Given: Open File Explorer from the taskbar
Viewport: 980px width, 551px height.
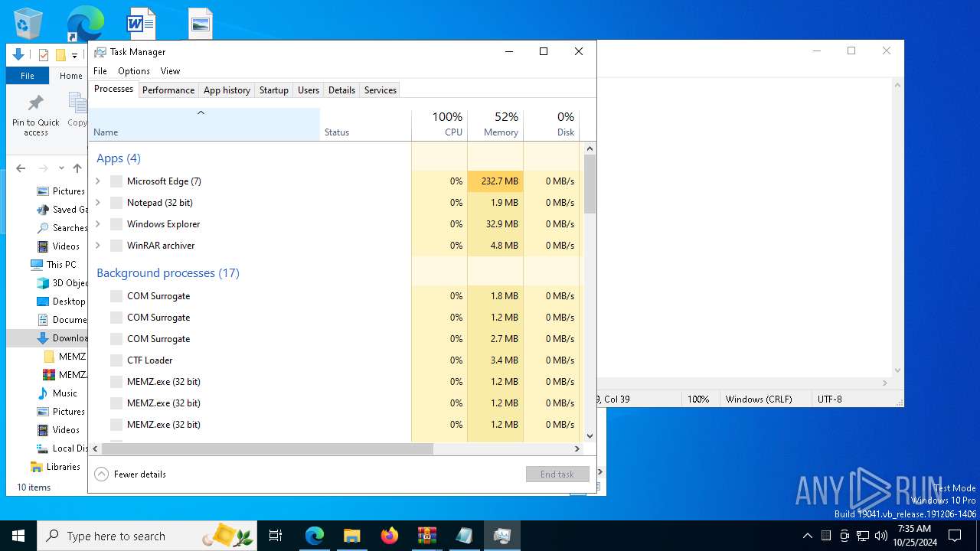Looking at the screenshot, I should (351, 536).
